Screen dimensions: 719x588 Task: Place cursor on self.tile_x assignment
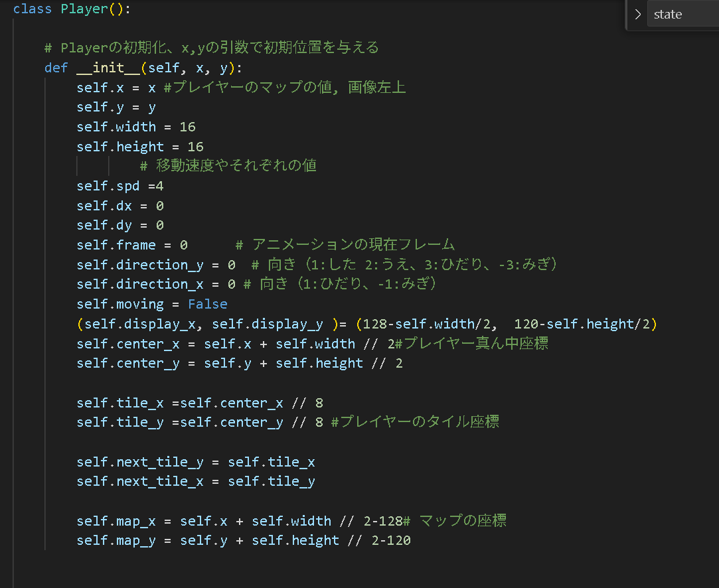click(200, 403)
